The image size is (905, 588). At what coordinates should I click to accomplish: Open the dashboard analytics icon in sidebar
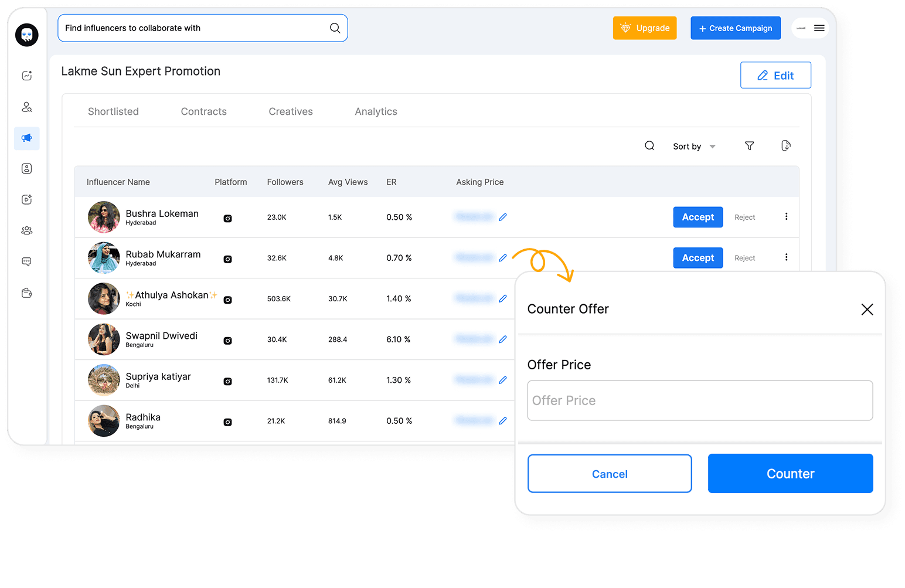[x=26, y=75]
